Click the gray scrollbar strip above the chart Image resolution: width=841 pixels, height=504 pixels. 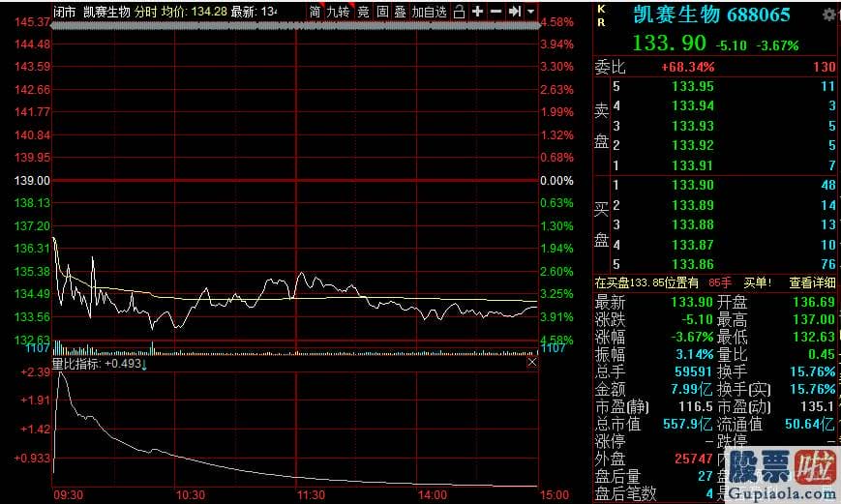click(x=295, y=25)
